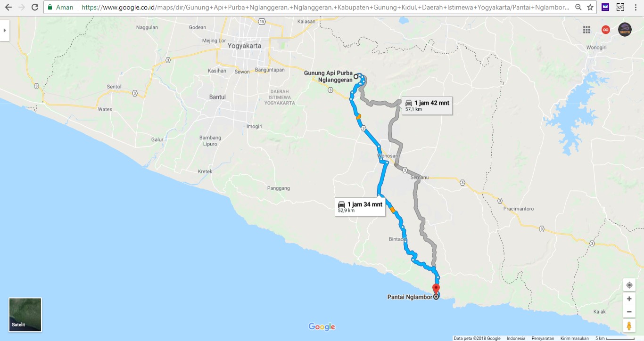Image resolution: width=644 pixels, height=341 pixels.
Task: Click the Kirim masukan link
Action: 574,338
